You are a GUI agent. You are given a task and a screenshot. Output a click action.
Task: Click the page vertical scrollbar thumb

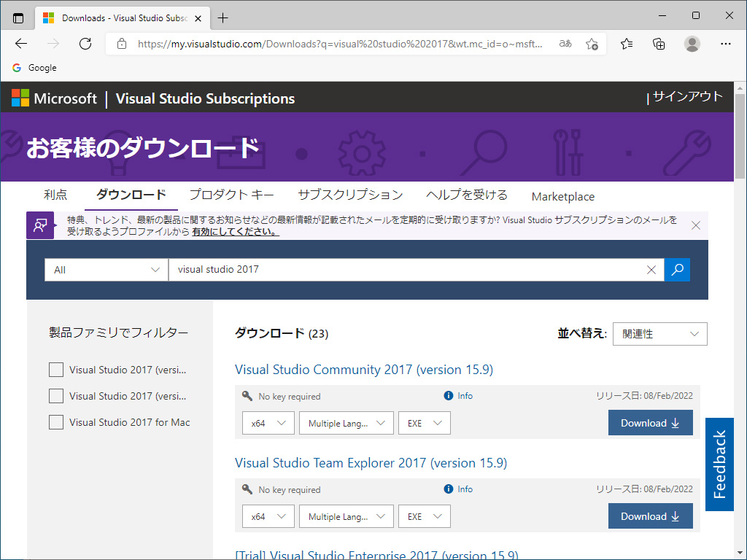point(740,136)
